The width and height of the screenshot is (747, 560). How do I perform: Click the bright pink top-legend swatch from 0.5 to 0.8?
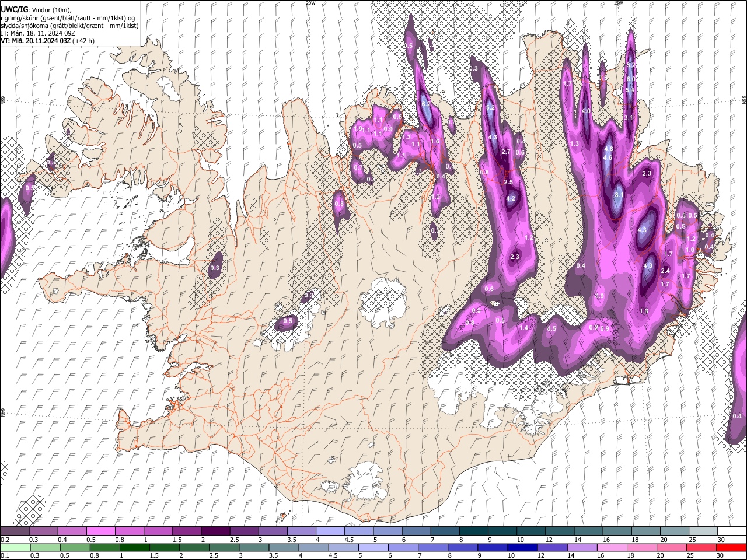(100, 531)
